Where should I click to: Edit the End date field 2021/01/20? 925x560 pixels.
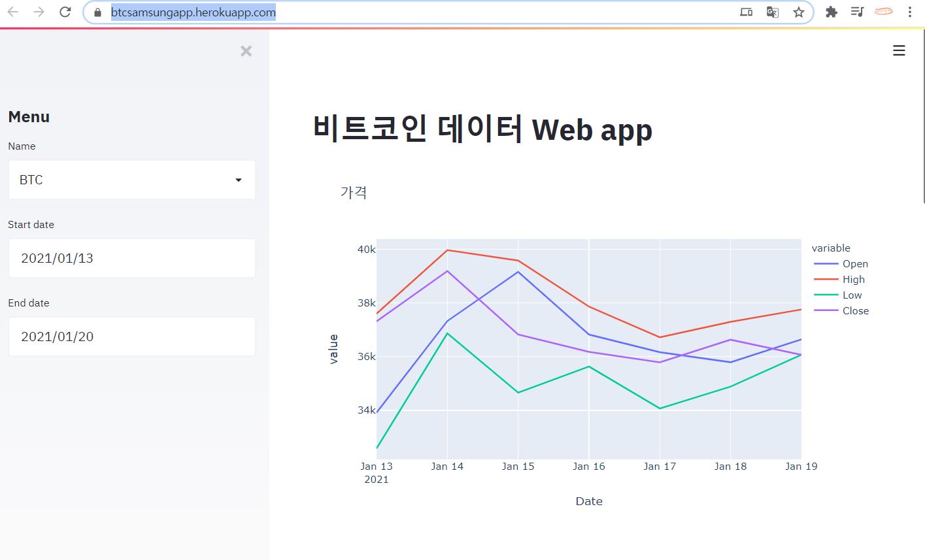[131, 337]
